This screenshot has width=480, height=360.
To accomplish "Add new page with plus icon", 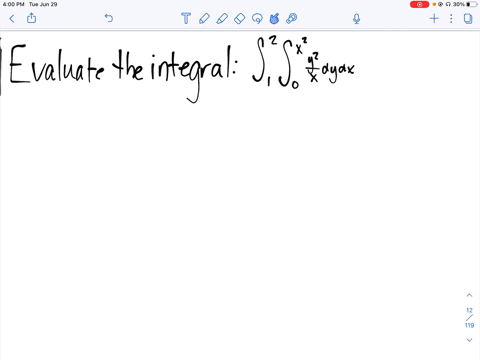I will point(434,18).
